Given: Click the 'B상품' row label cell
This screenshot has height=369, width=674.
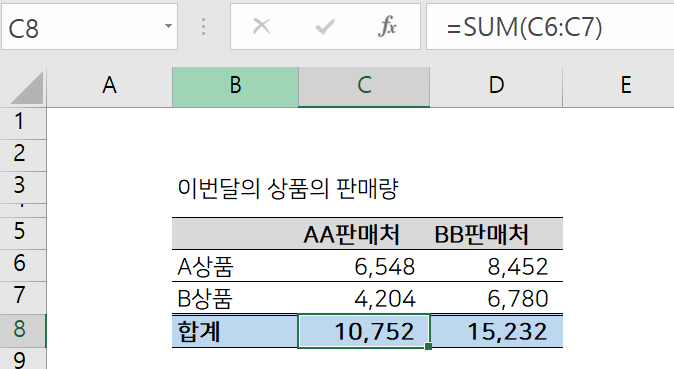Looking at the screenshot, I should click(235, 298).
